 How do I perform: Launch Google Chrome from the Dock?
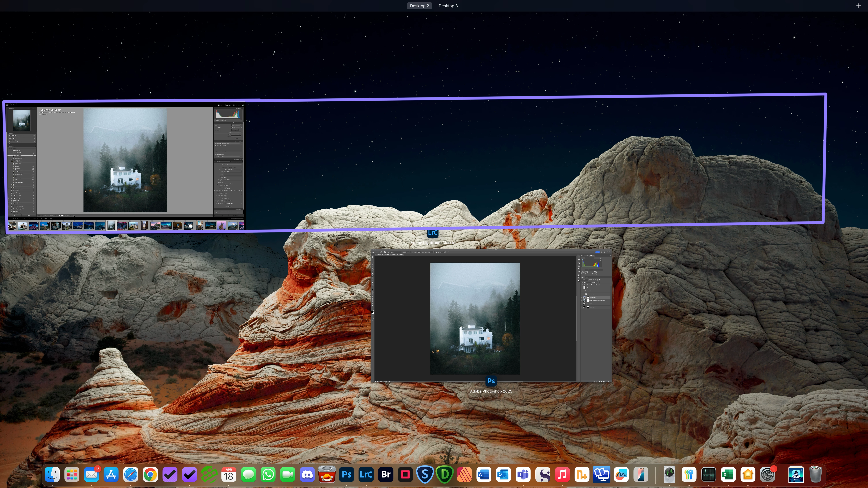150,475
